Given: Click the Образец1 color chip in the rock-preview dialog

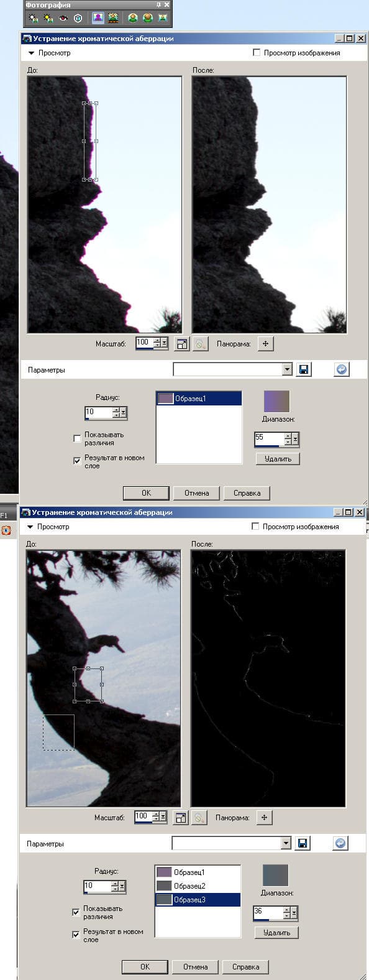Looking at the screenshot, I should click(x=165, y=399).
